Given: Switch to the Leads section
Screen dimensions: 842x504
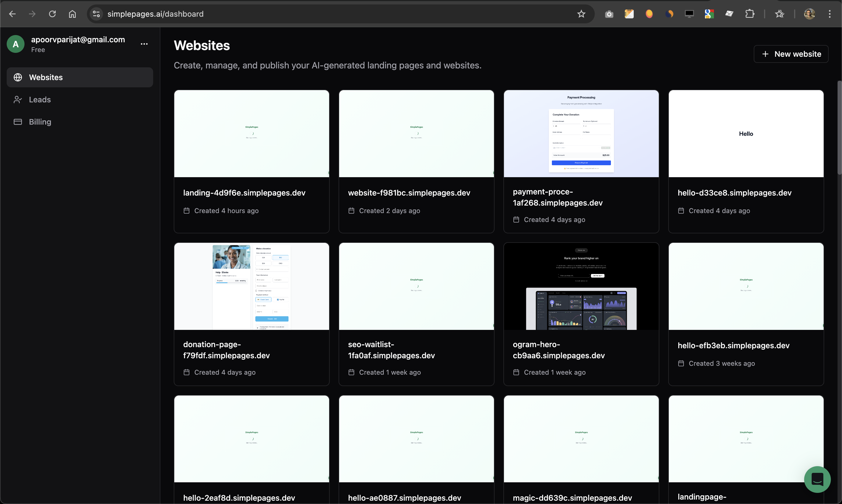Looking at the screenshot, I should [x=40, y=100].
